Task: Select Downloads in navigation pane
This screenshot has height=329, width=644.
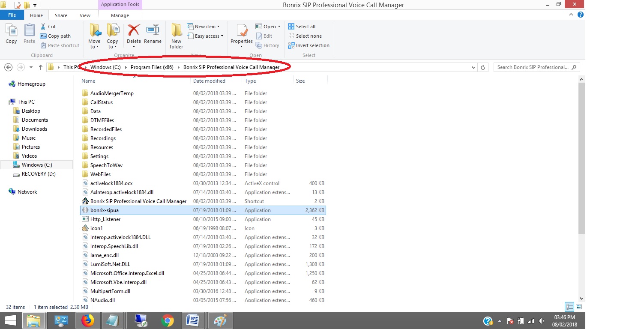Action: 30,129
